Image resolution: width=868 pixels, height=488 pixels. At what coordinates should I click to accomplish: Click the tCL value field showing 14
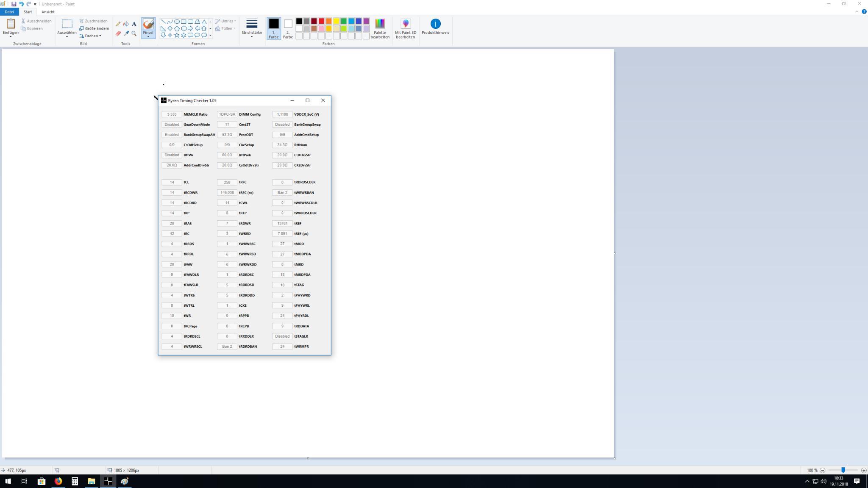(x=172, y=182)
